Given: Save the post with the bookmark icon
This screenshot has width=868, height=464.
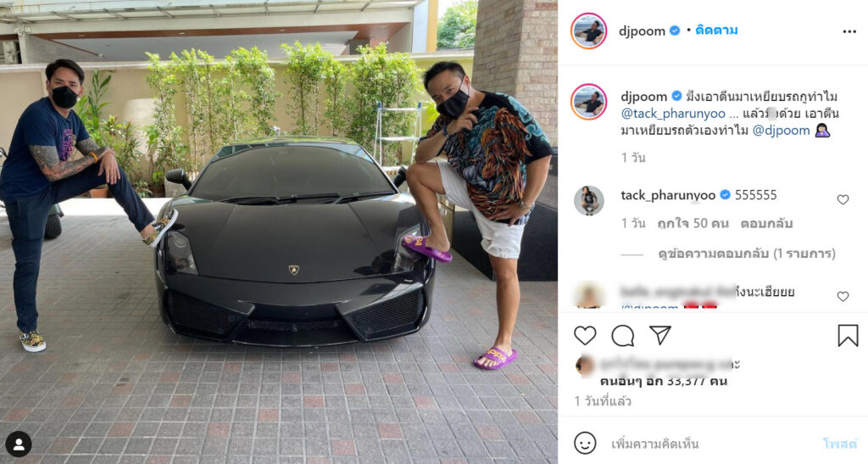Looking at the screenshot, I should coord(848,336).
